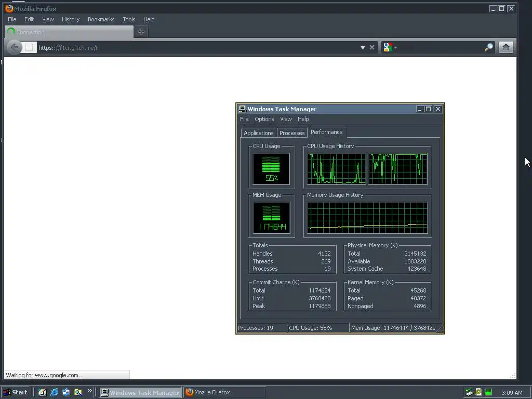532x399 pixels.
Task: Click the CPU Usage 55% gauge
Action: point(271,169)
